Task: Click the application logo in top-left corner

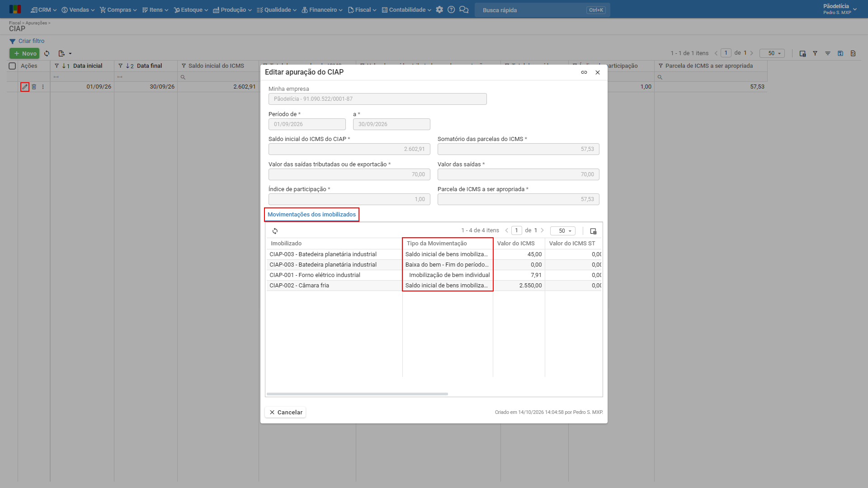Action: click(15, 9)
